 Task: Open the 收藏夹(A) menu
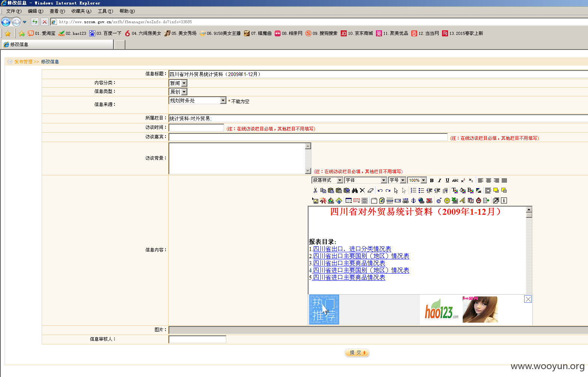point(81,11)
